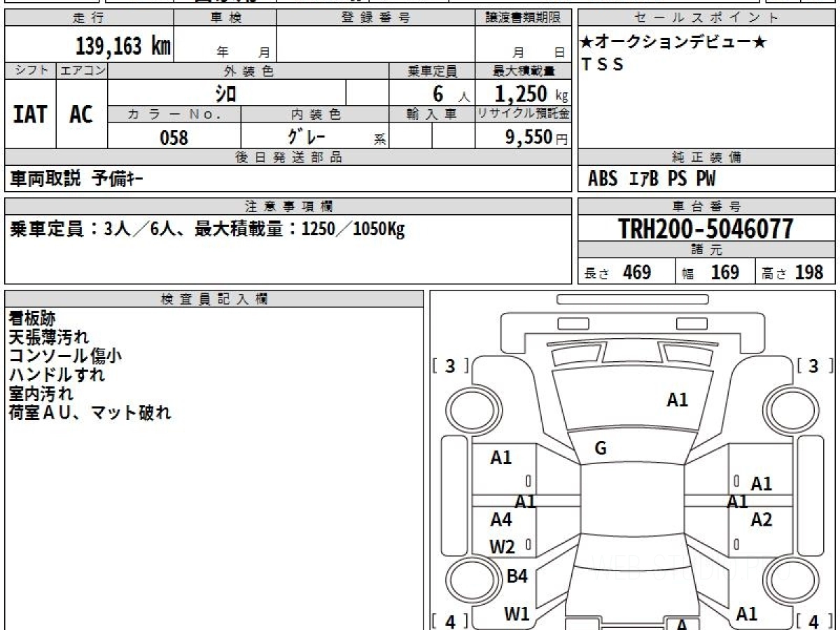Viewport: 840px width, 630px height.
Task: Click inspector note 看板跡
Action: 31,318
